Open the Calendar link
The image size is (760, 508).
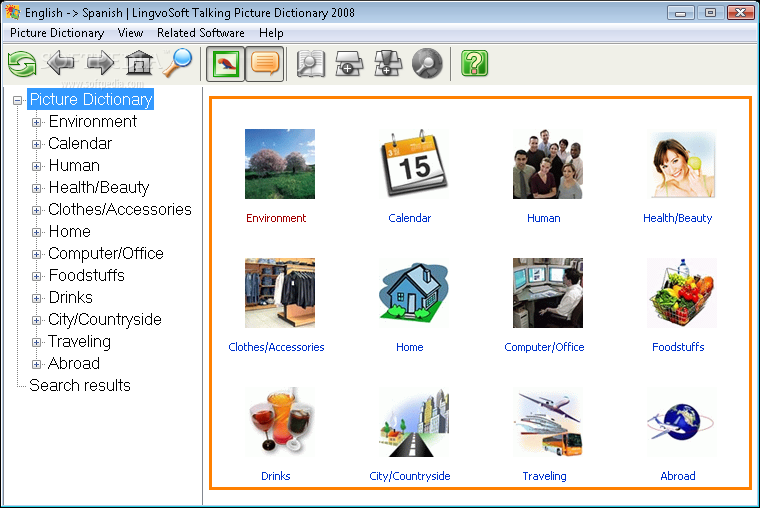click(410, 218)
